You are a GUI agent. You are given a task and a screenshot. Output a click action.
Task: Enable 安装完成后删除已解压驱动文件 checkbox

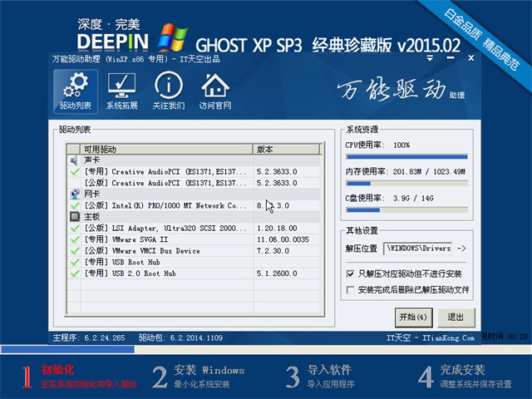pos(350,289)
